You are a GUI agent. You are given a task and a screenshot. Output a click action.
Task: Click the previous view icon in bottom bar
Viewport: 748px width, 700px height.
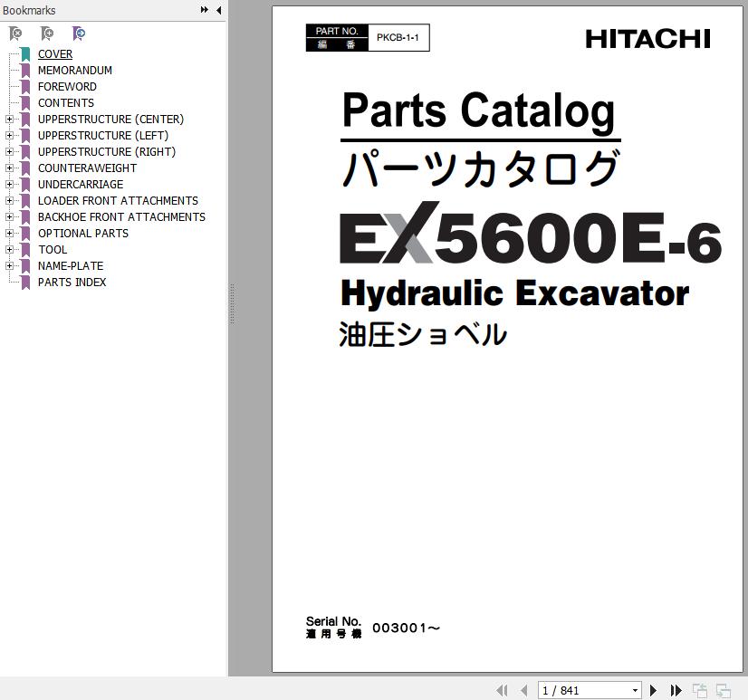700,690
